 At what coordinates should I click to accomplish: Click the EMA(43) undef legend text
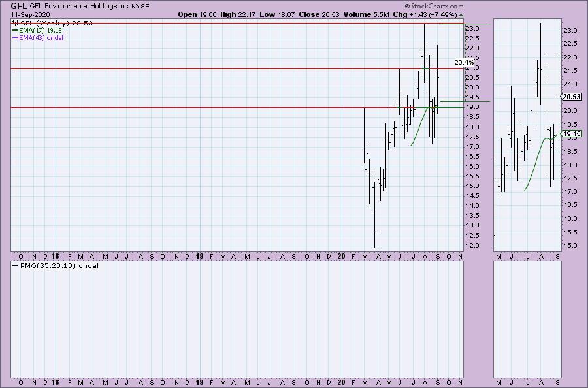42,37
